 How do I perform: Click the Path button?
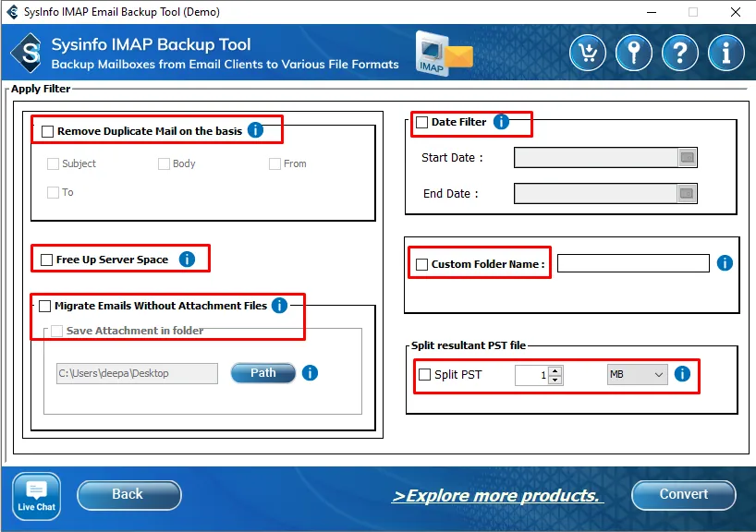point(263,373)
